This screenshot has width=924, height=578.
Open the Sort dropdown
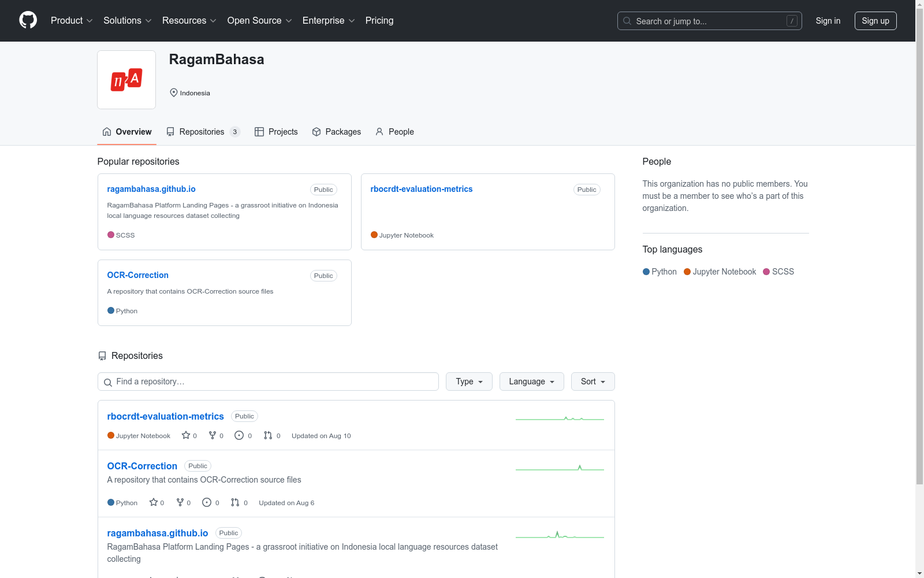pyautogui.click(x=593, y=381)
